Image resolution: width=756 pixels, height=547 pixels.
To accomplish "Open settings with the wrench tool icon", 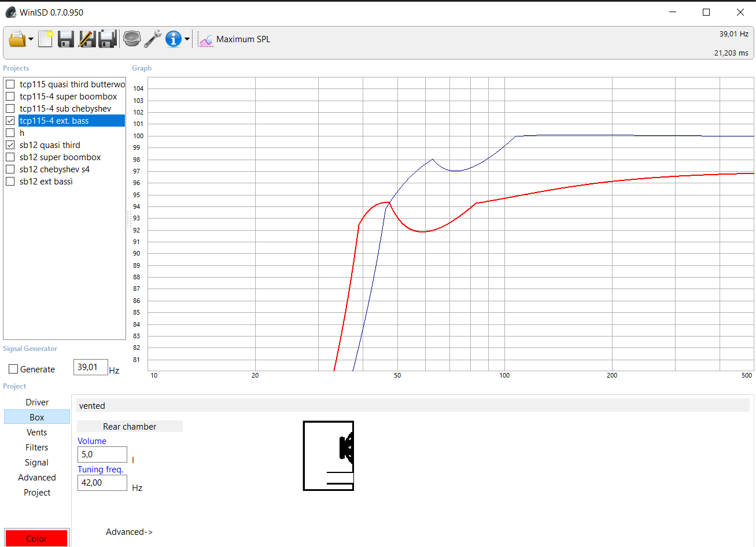I will click(x=153, y=39).
